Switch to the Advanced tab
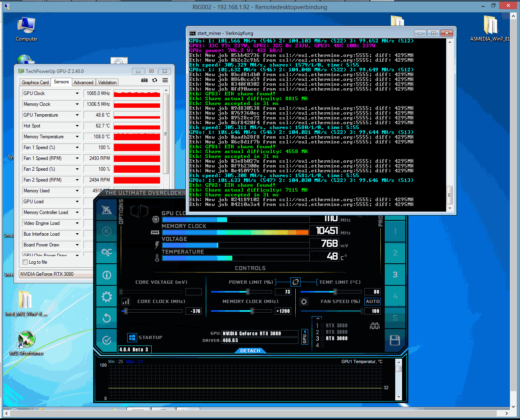 pyautogui.click(x=83, y=83)
